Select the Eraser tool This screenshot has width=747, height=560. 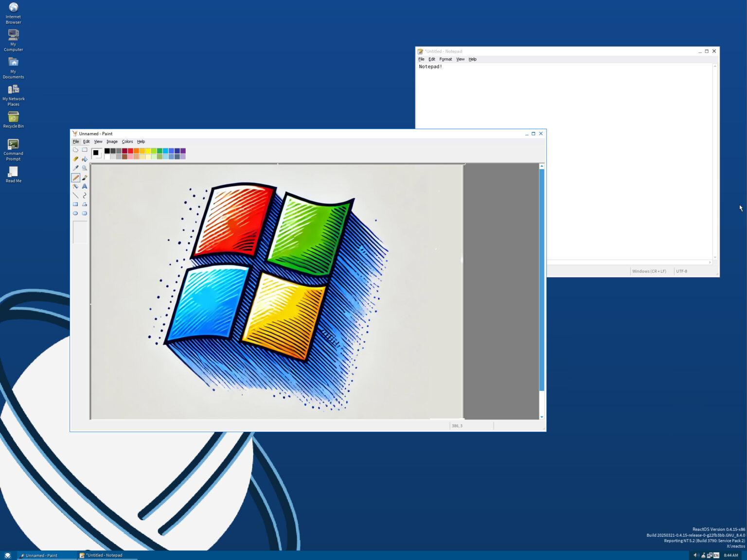point(75,159)
